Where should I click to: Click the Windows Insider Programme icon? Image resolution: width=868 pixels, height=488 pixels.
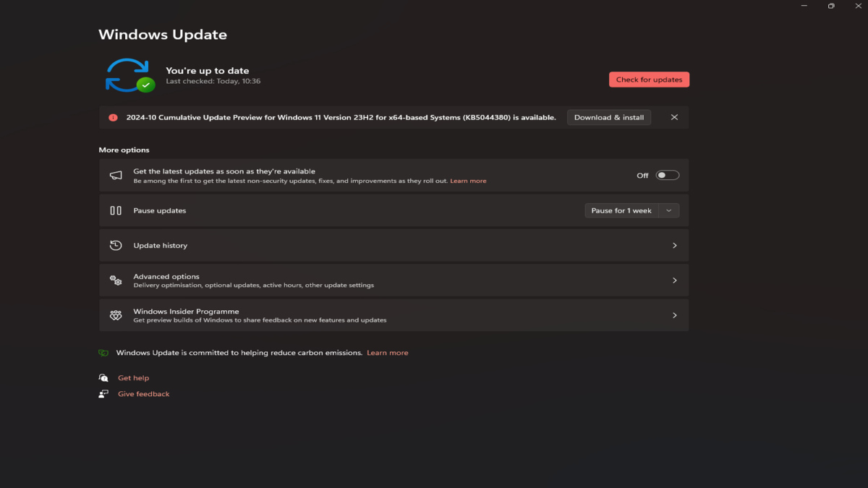[116, 315]
